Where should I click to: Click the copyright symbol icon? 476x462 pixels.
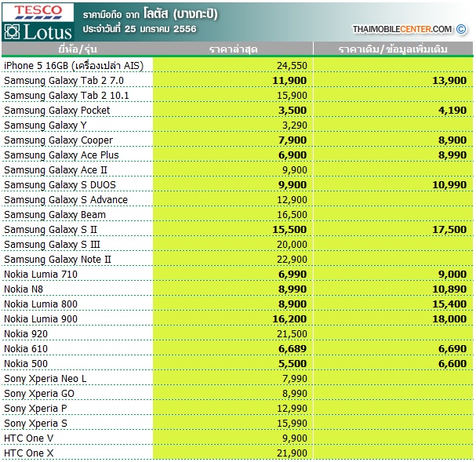(x=461, y=29)
